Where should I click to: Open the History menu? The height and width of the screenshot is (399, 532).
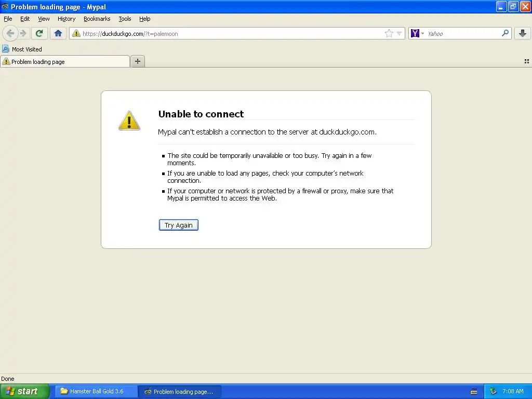pyautogui.click(x=66, y=19)
